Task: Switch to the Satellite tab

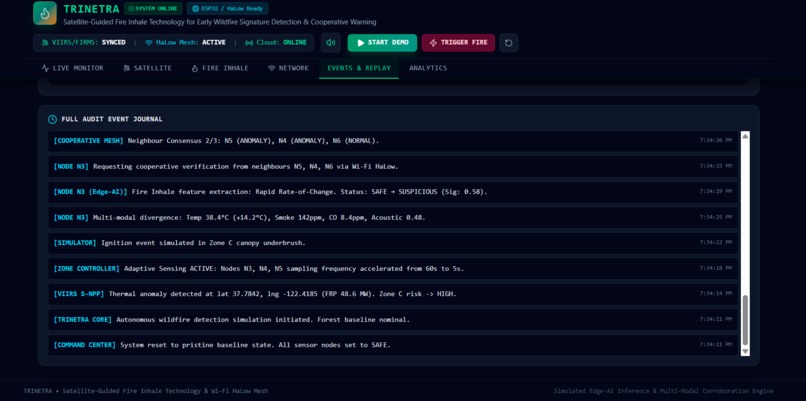Action: tap(147, 68)
